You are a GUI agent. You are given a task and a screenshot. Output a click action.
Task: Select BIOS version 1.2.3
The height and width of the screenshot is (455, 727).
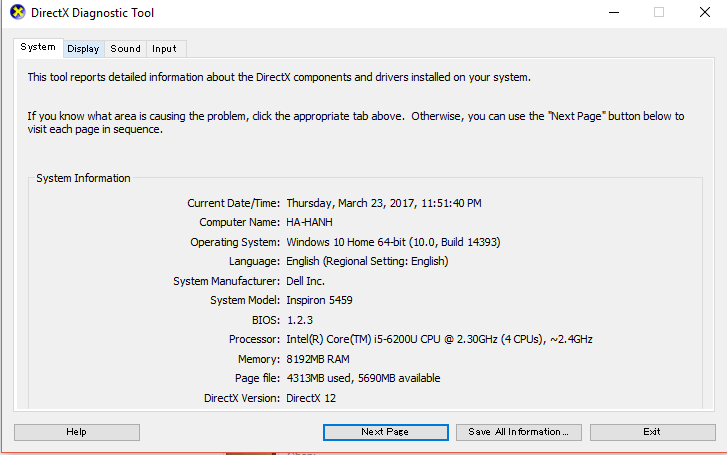pyautogui.click(x=300, y=320)
